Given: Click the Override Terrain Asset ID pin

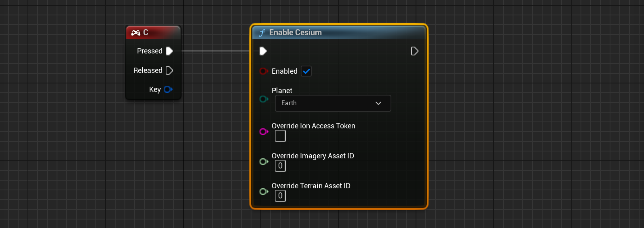Looking at the screenshot, I should click(264, 192).
